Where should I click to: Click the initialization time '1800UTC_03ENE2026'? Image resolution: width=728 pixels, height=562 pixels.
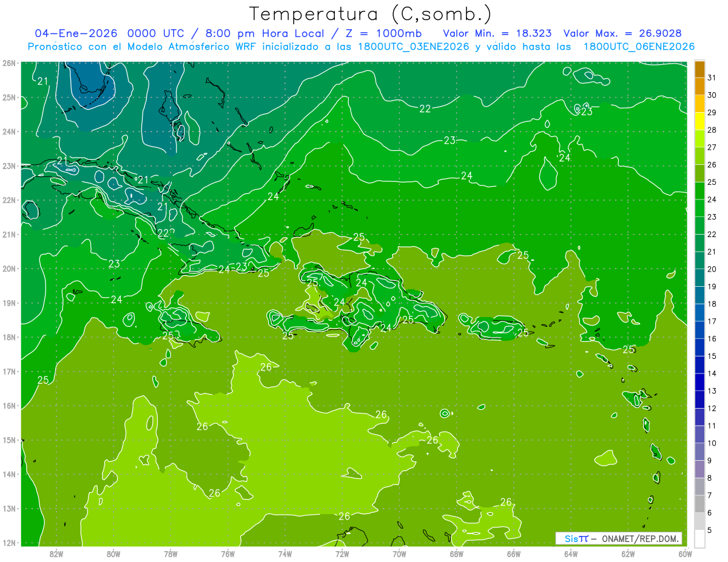click(413, 47)
